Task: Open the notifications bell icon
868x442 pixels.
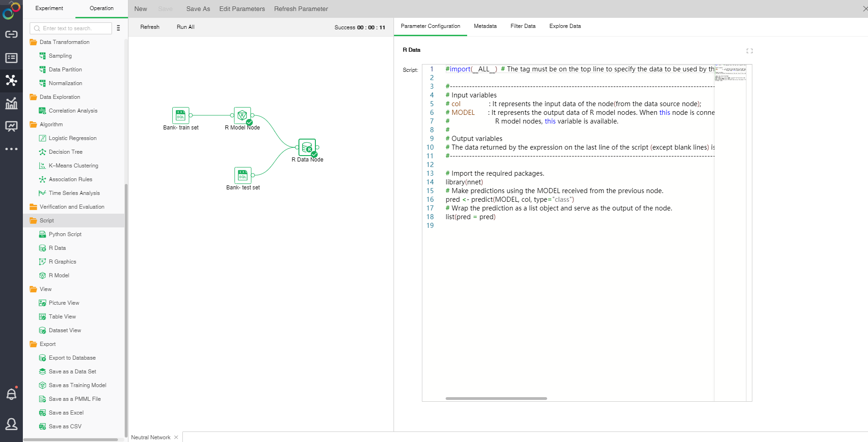Action: click(11, 394)
